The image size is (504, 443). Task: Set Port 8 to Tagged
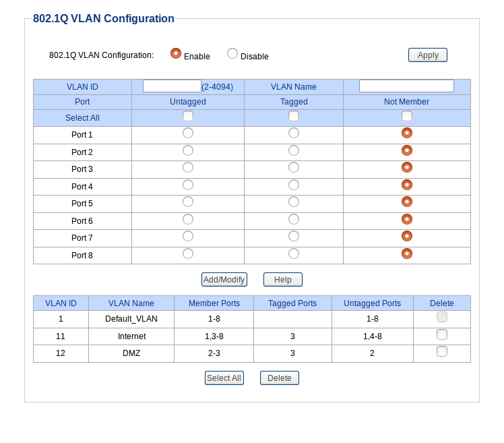(294, 254)
